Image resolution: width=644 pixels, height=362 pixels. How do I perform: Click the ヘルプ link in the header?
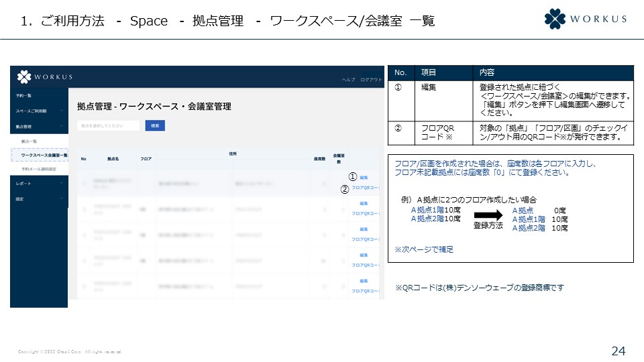(348, 80)
